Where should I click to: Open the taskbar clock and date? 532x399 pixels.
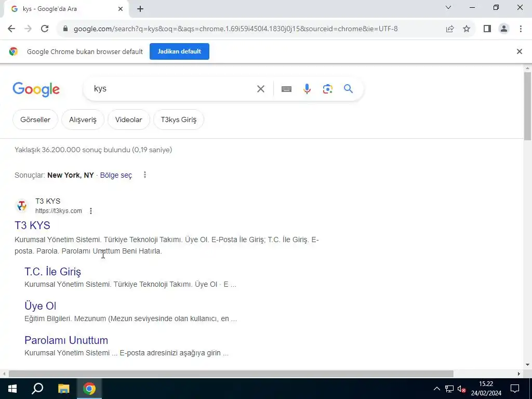pyautogui.click(x=486, y=389)
